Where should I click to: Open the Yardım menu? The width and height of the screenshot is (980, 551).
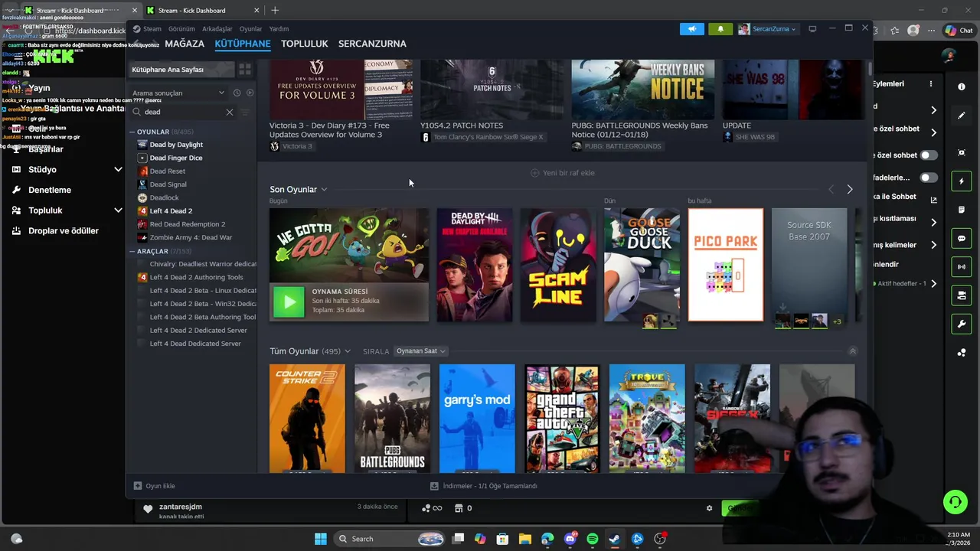pos(279,29)
